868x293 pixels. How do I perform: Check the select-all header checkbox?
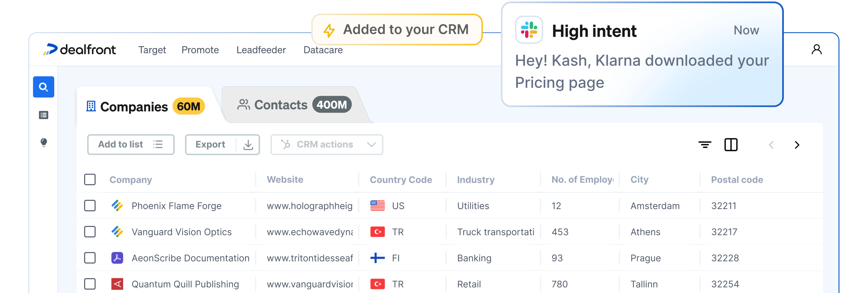tap(90, 180)
